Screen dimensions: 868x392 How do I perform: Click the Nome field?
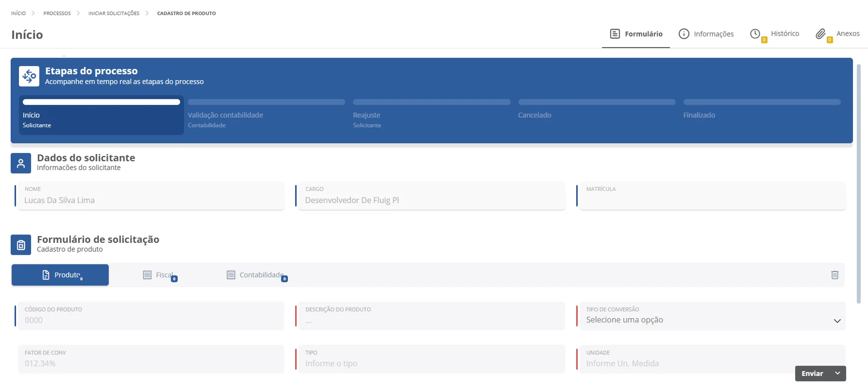coord(151,196)
